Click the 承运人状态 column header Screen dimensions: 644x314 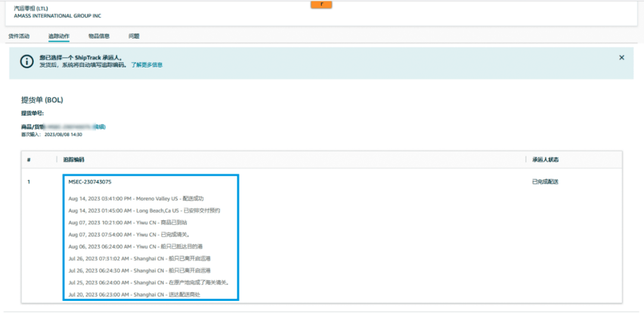545,160
